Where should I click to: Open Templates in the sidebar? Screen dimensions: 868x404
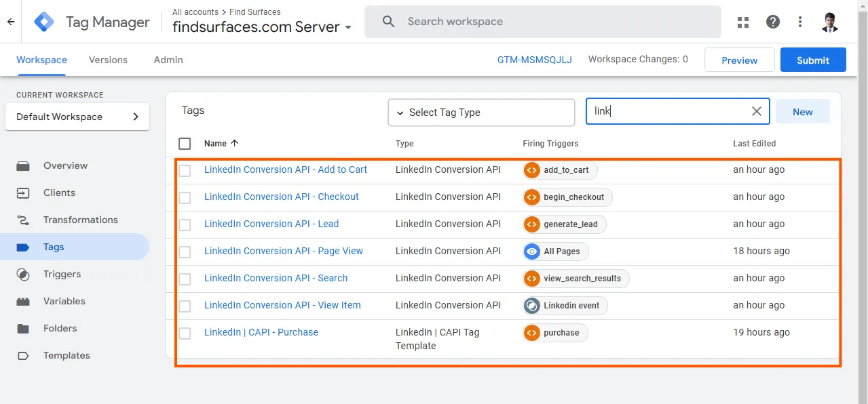(x=67, y=355)
